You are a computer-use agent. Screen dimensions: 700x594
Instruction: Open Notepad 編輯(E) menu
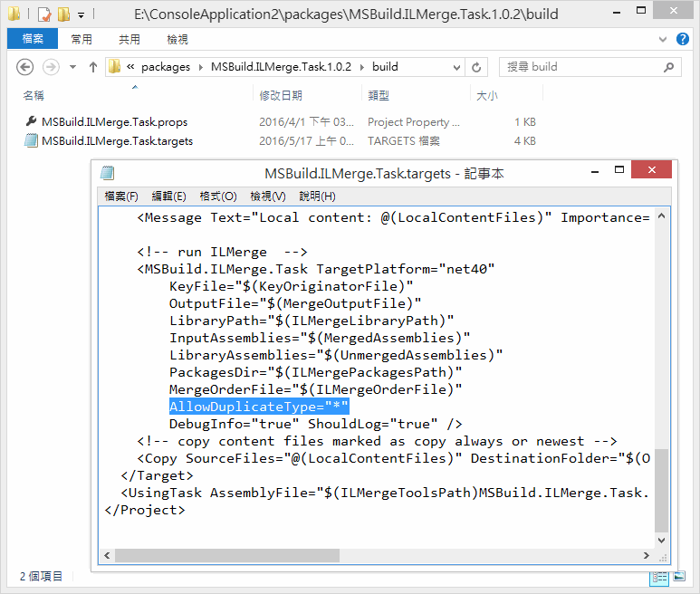[x=168, y=196]
